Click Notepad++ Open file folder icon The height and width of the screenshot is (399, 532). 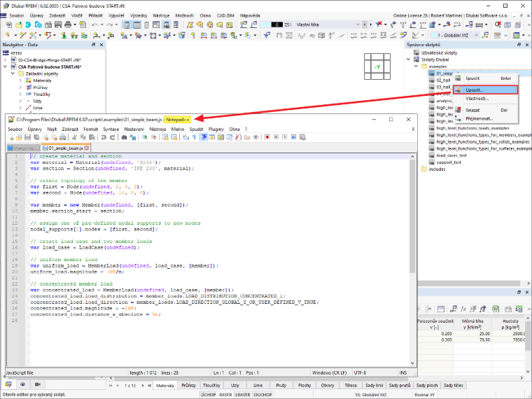pos(19,137)
